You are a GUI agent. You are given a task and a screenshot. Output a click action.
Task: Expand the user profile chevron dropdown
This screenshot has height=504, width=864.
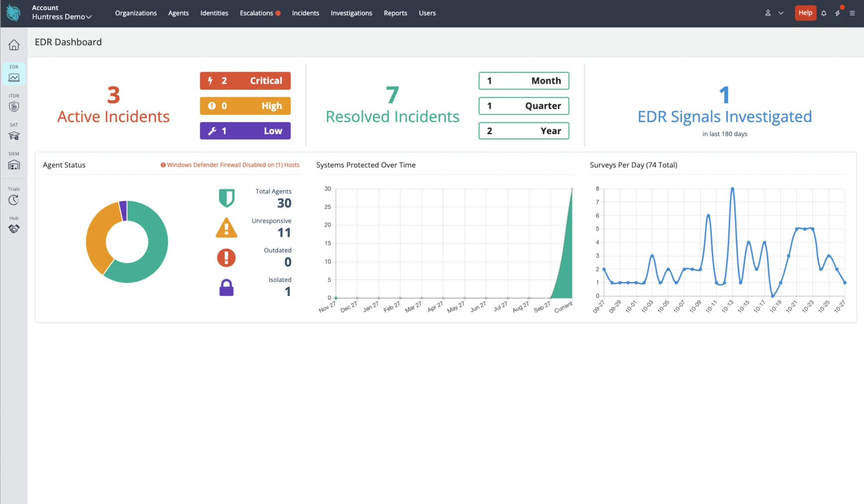click(781, 13)
